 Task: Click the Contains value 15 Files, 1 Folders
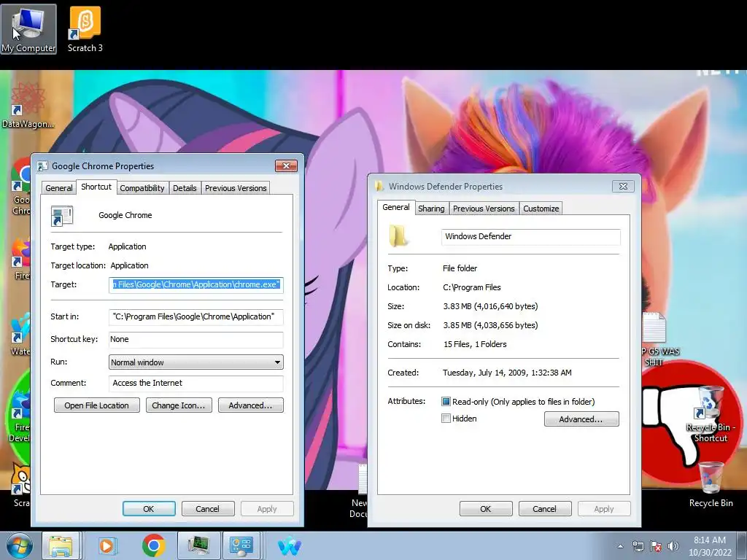[x=475, y=344]
